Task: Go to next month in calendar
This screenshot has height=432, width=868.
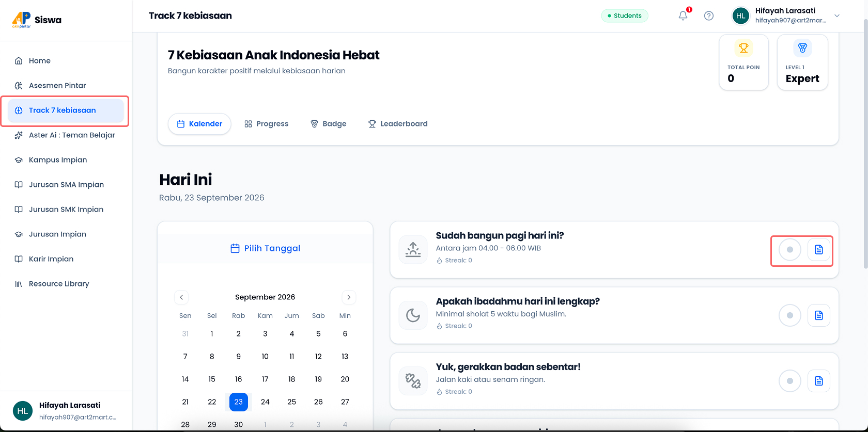Action: 349,297
